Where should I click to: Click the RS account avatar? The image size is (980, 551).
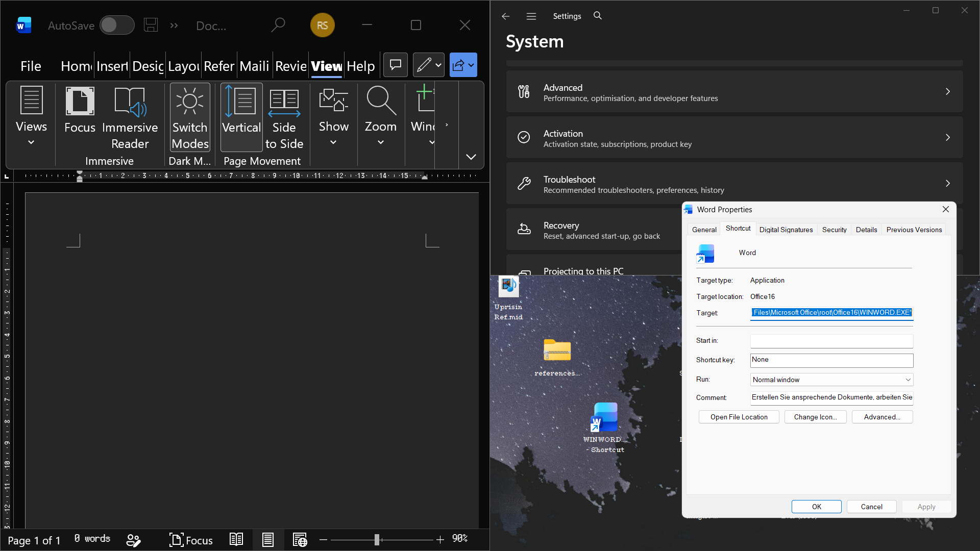click(322, 25)
